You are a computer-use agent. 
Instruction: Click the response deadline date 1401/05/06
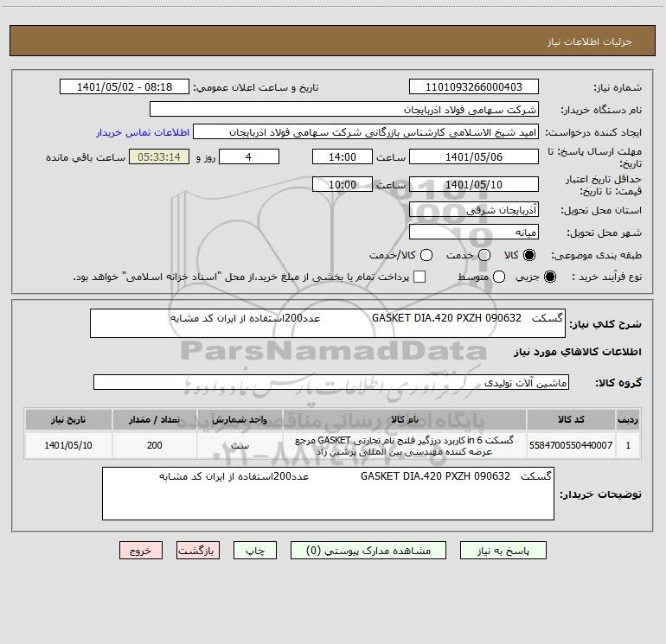coord(474,156)
